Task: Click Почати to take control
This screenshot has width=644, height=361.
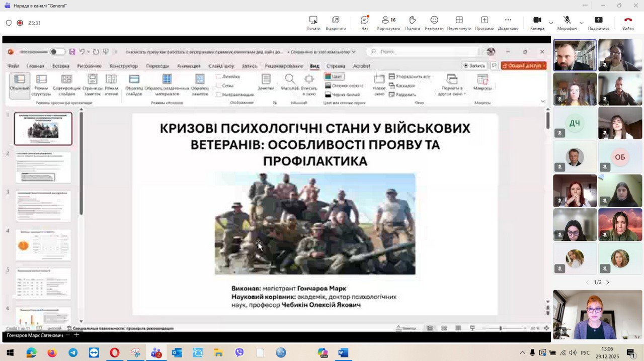Action: (x=313, y=23)
